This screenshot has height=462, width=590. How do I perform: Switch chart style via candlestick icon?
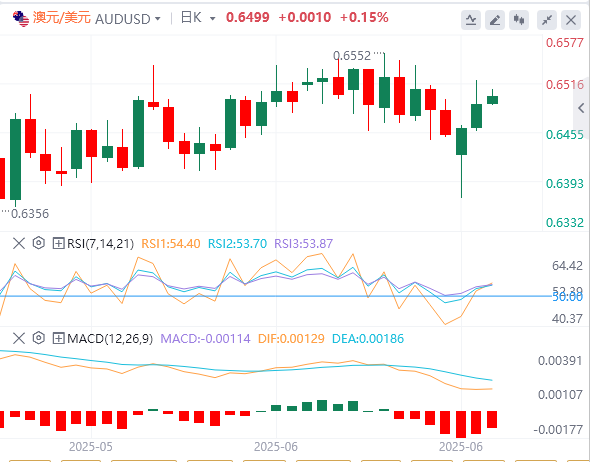coord(519,20)
